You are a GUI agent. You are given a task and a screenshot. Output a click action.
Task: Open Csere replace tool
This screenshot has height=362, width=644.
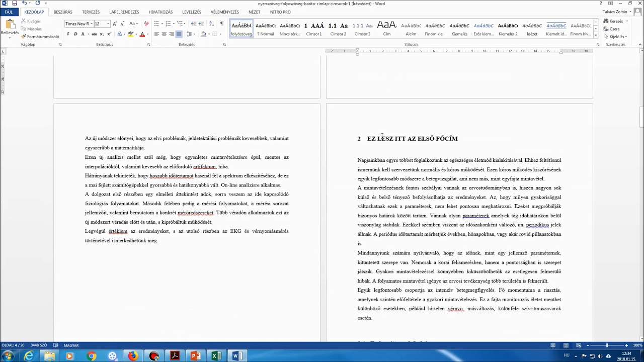[612, 29]
